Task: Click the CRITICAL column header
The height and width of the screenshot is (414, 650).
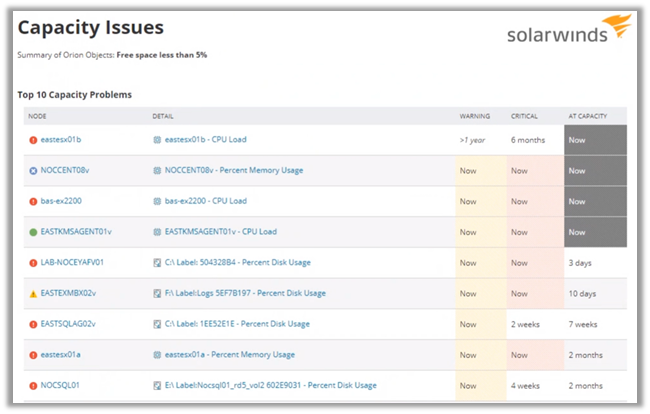Action: [524, 116]
